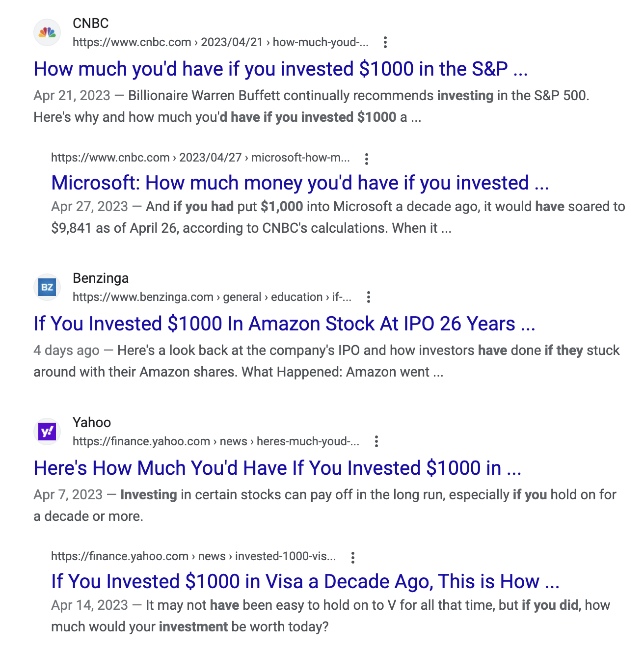Open the Microsoft how much money headline
The image size is (644, 651).
coord(300,183)
